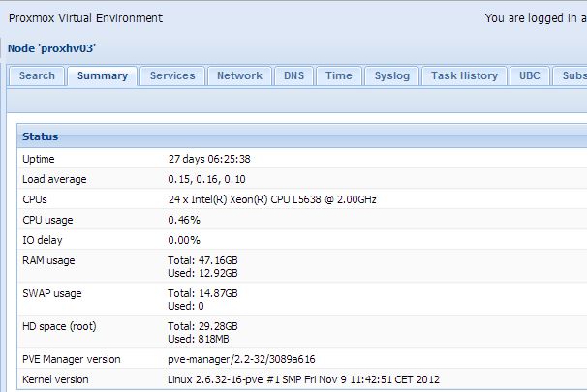
Task: Select the Summary tab
Action: pyautogui.click(x=102, y=75)
